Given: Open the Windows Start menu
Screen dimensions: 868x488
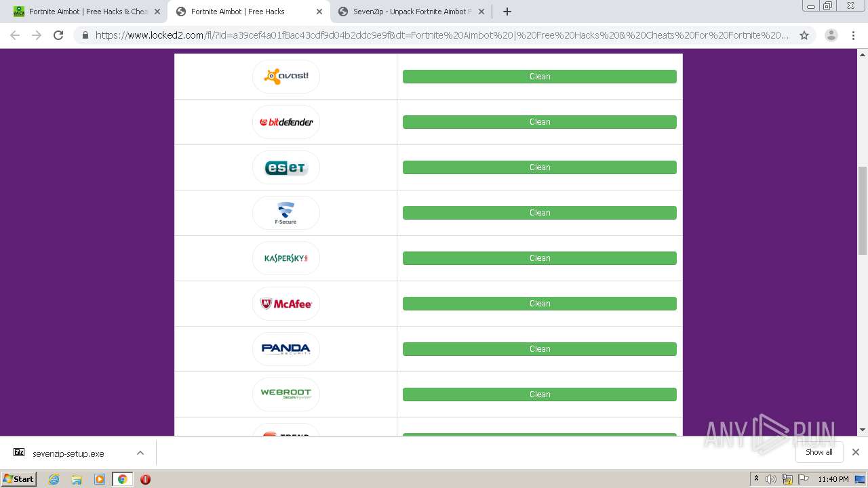Looking at the screenshot, I should [19, 479].
